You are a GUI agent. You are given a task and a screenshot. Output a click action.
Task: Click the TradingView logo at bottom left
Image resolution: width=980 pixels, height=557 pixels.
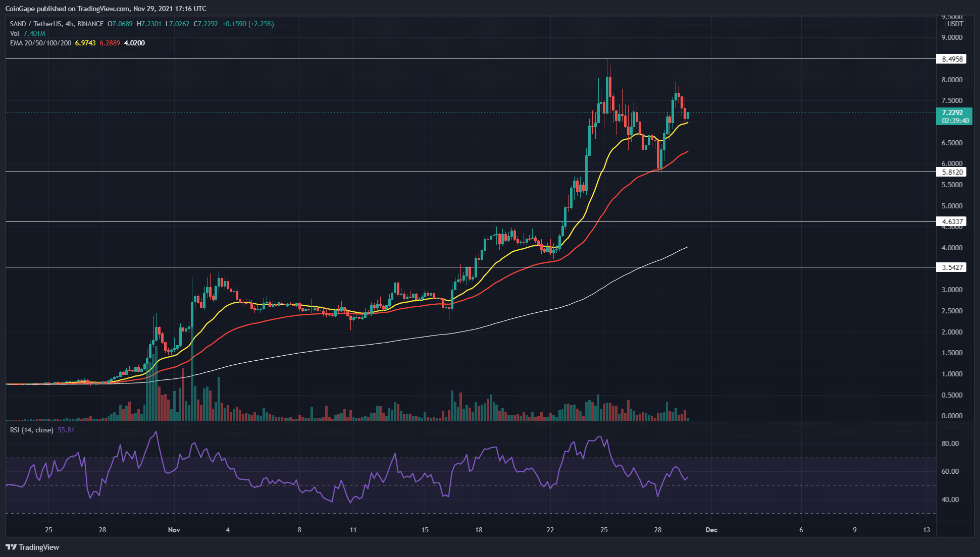32,547
